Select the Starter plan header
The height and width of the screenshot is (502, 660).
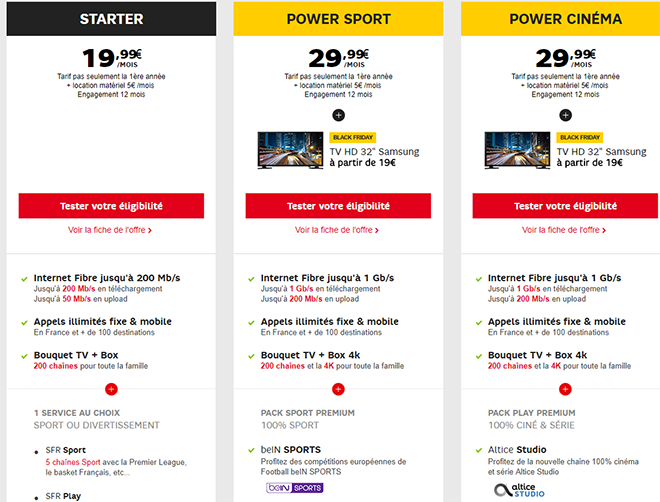111,19
